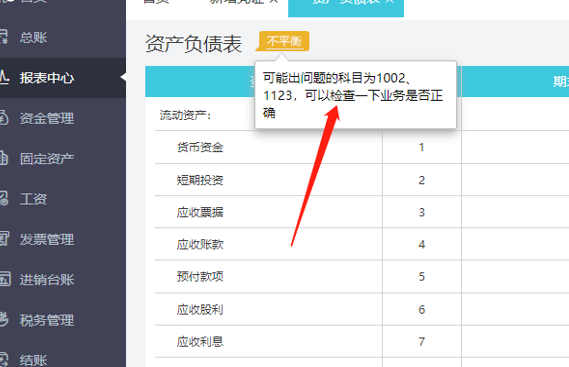Click the 不平衡 warning badge

(x=284, y=41)
